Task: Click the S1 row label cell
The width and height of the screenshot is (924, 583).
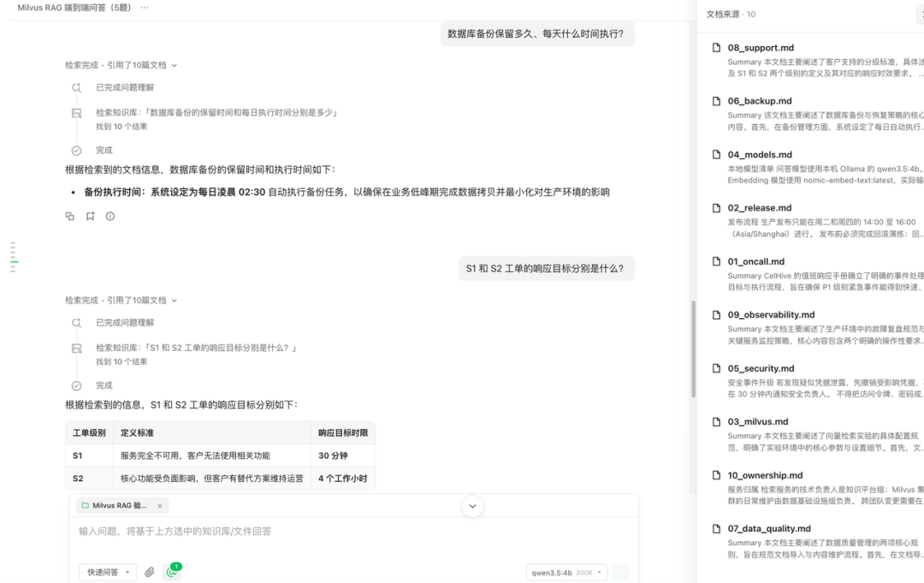Action: point(90,455)
